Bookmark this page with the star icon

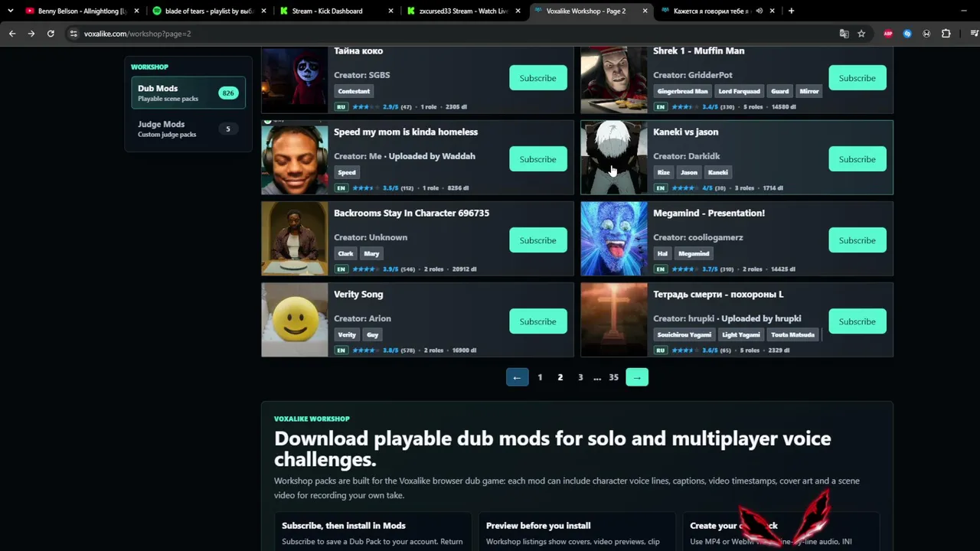coord(861,34)
